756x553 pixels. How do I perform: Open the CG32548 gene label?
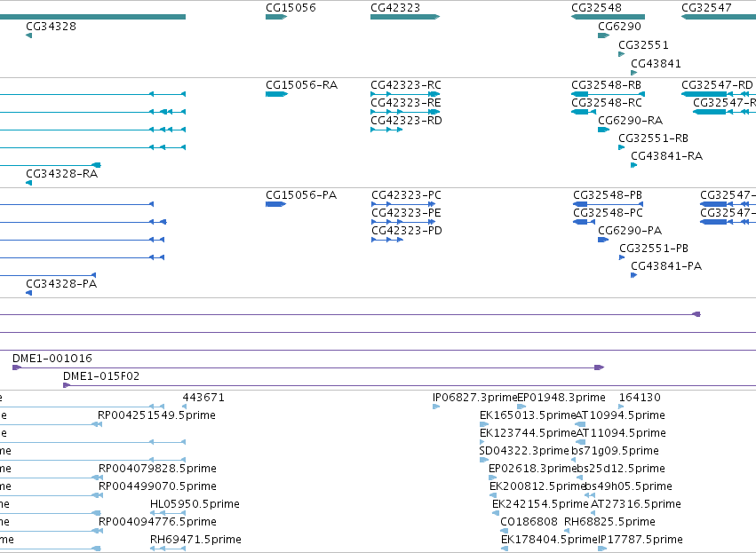click(x=596, y=8)
